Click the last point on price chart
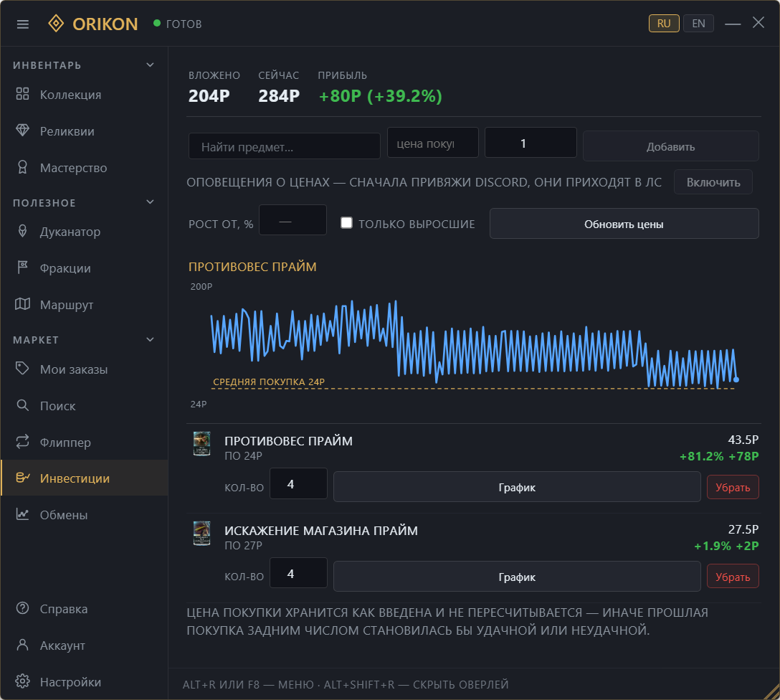Screen dimensions: 780x700 pos(736,379)
